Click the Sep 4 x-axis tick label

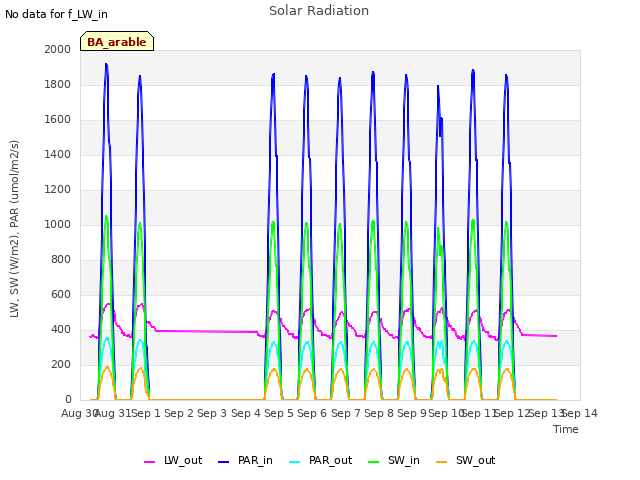point(246,413)
